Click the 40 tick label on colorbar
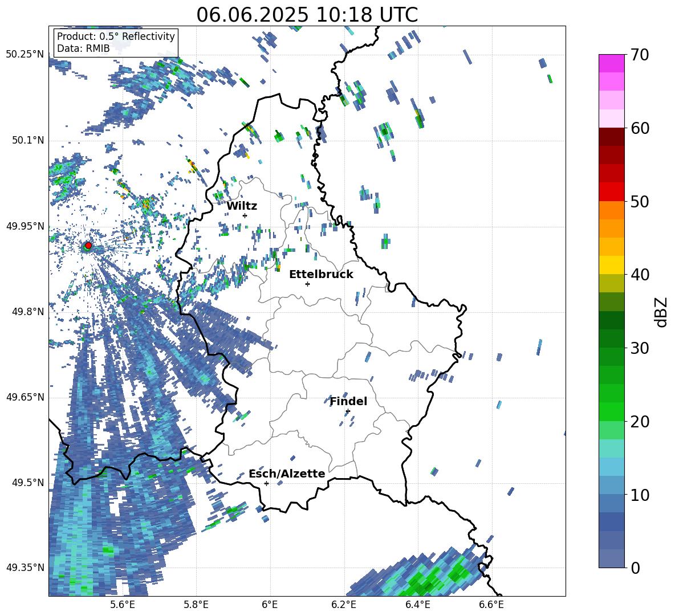The image size is (675, 616). 640,275
